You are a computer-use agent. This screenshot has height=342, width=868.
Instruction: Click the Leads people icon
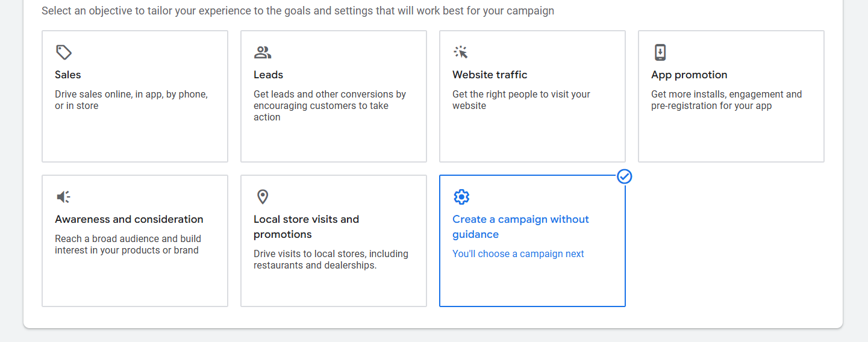[262, 52]
